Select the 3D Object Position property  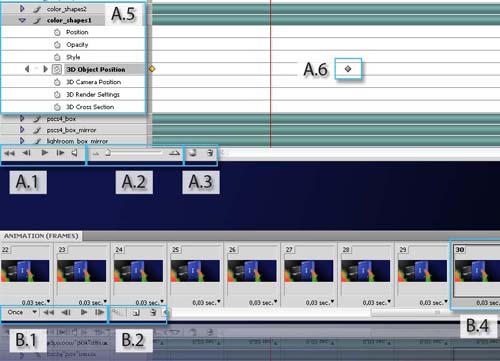coord(96,69)
